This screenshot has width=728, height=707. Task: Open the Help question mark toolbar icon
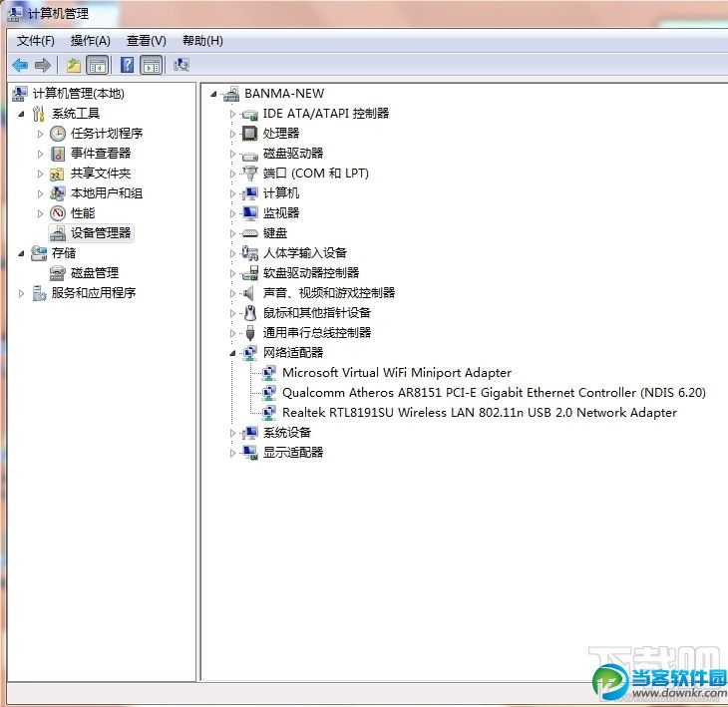pyautogui.click(x=127, y=65)
